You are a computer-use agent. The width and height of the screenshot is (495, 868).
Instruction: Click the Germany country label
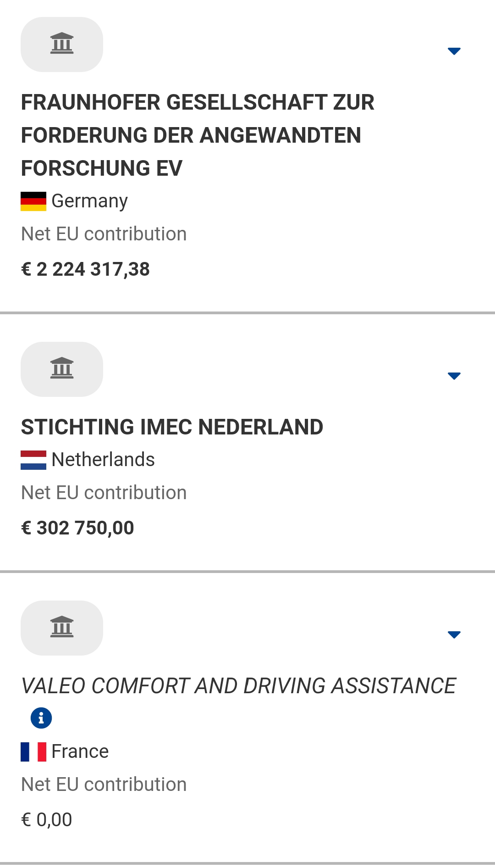click(89, 201)
